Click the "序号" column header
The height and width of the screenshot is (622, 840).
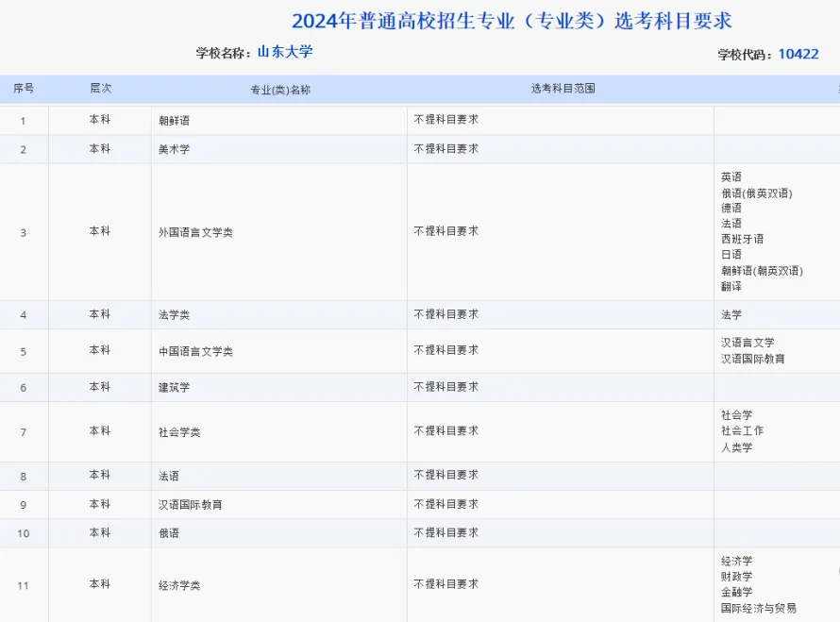pos(24,89)
